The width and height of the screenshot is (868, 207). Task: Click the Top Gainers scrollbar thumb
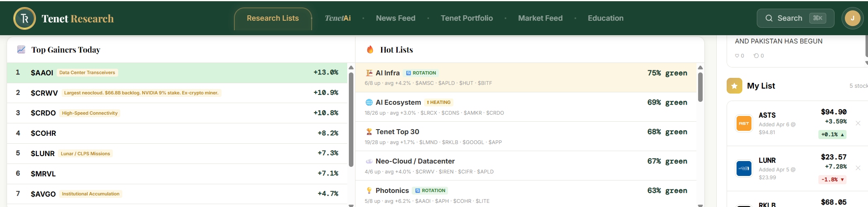(x=351, y=120)
